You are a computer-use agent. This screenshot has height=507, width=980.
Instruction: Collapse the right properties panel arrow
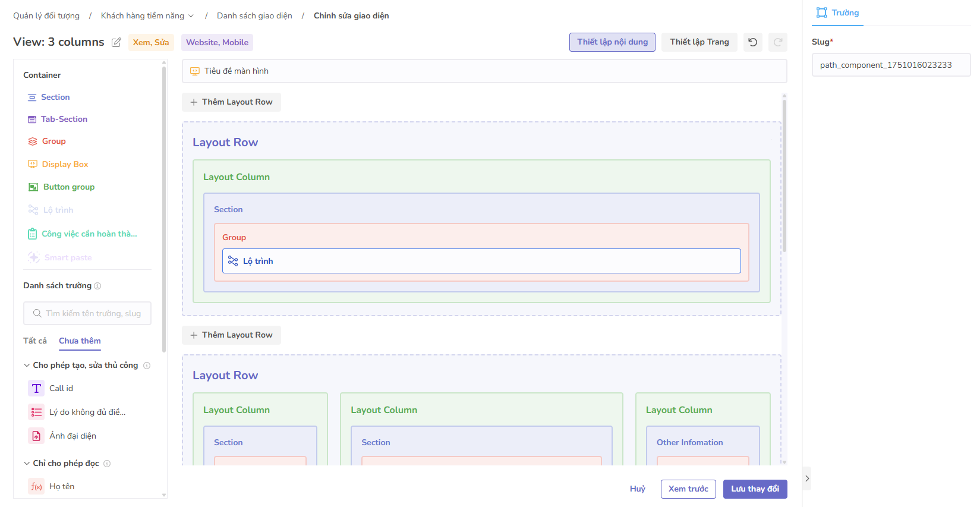806,478
